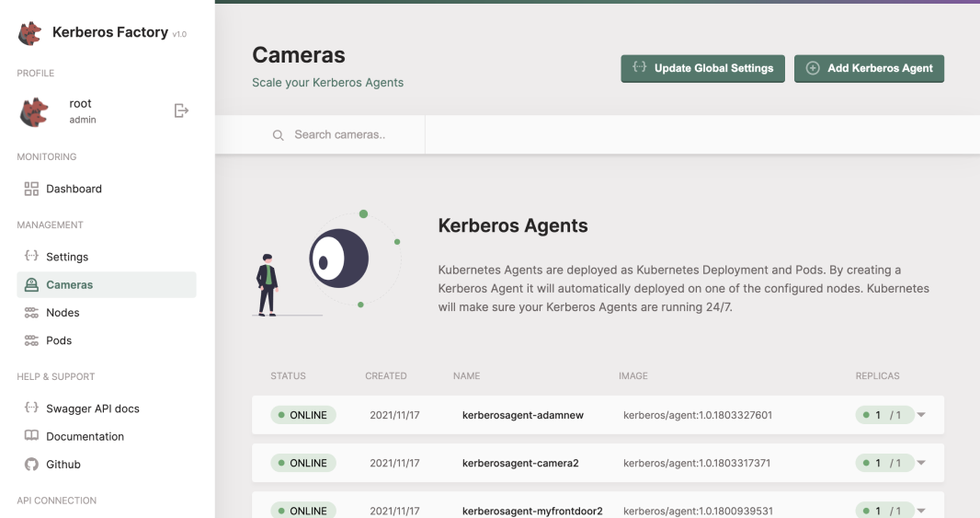The image size is (980, 518).
Task: Click the root user avatar
Action: coord(35,111)
